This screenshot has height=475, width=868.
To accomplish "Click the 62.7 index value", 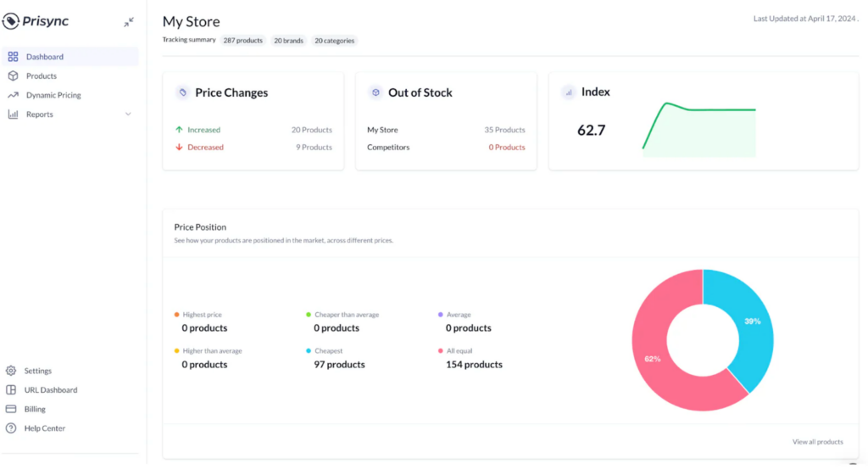I will (591, 130).
